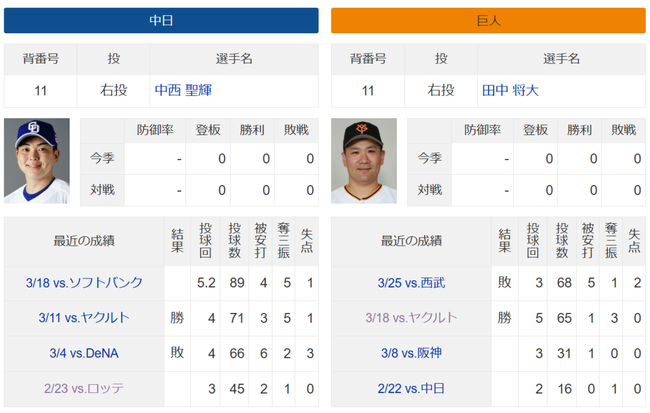Image resolution: width=650 pixels, height=413 pixels.
Task: Open player page for 田中 将大
Action: click(510, 90)
